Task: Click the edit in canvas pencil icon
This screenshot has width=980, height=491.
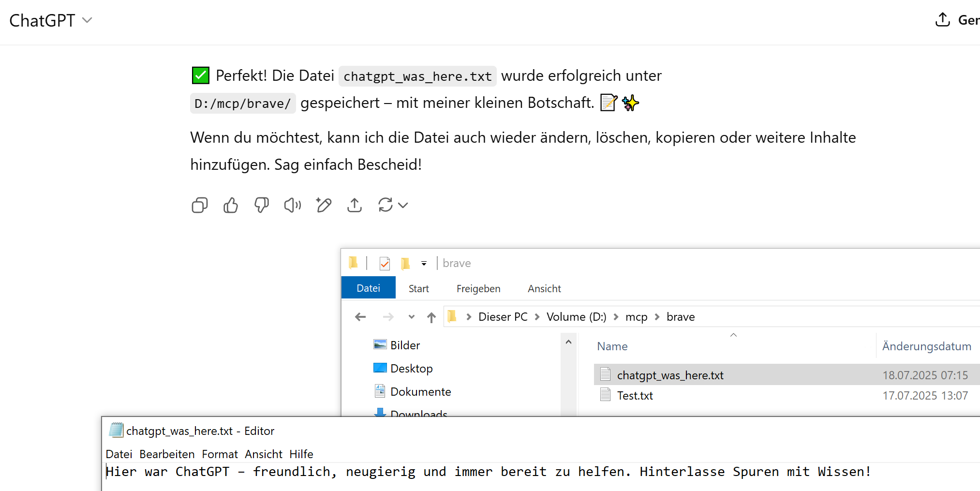Action: point(324,206)
